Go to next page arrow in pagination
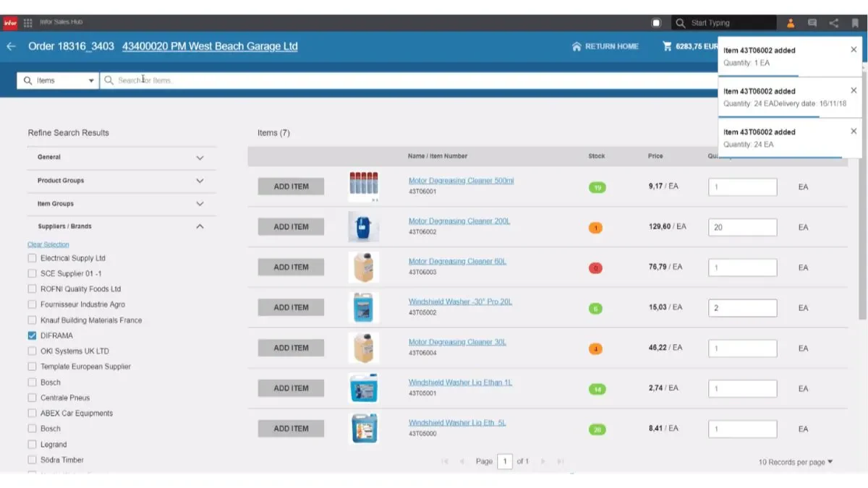The height and width of the screenshot is (488, 868). 543,461
